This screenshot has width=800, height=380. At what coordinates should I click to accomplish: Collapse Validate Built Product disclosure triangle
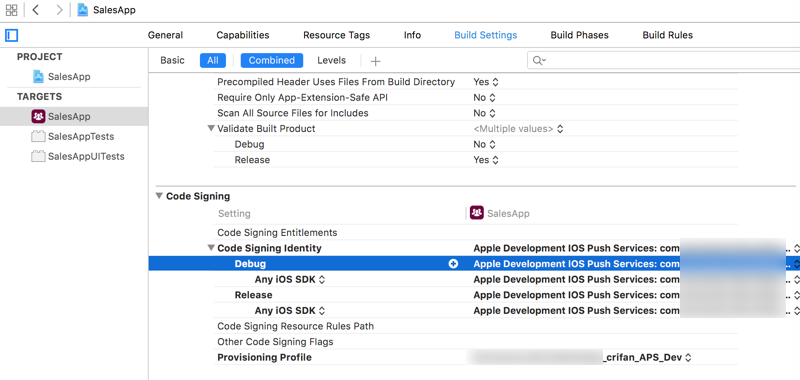point(211,129)
